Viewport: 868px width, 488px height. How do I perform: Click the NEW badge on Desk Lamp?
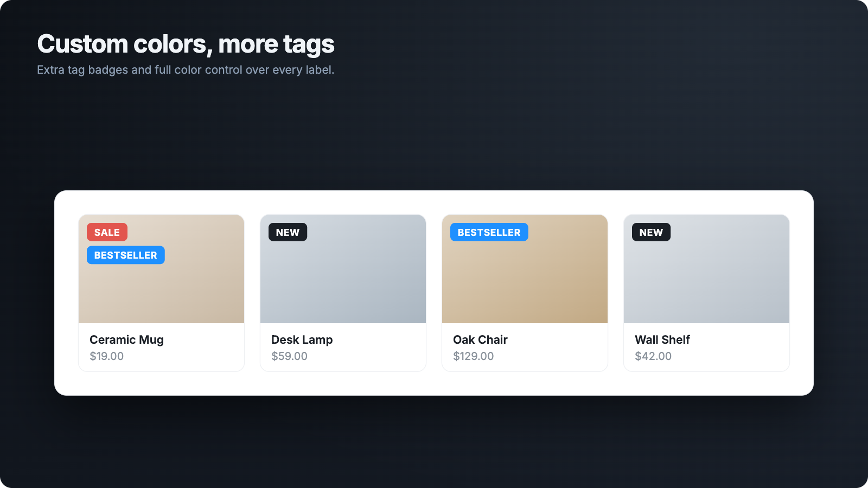(288, 232)
